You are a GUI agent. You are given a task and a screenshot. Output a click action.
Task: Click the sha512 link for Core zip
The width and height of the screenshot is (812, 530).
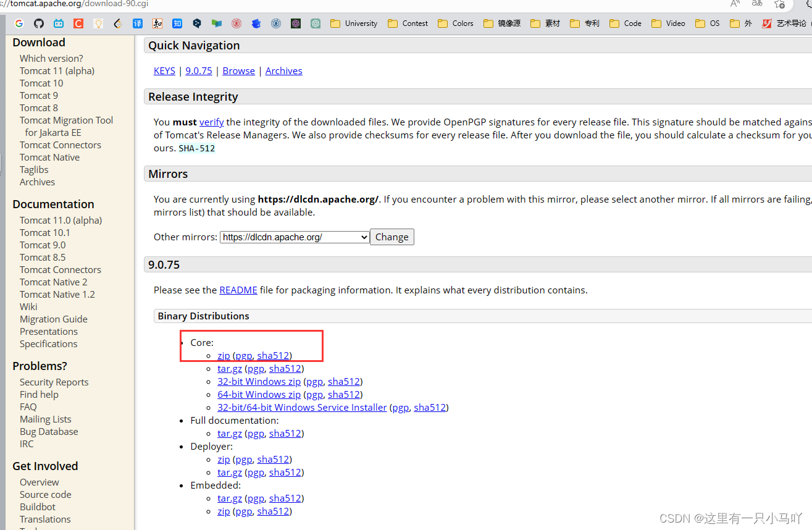273,356
